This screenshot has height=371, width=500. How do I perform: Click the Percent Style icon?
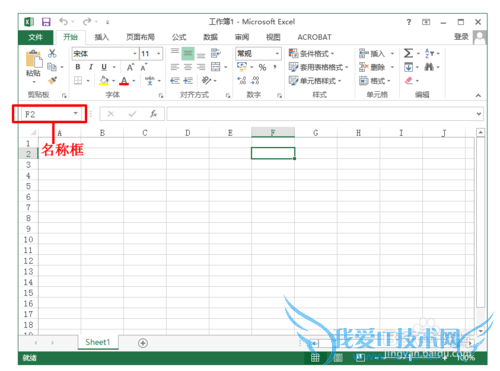click(262, 67)
